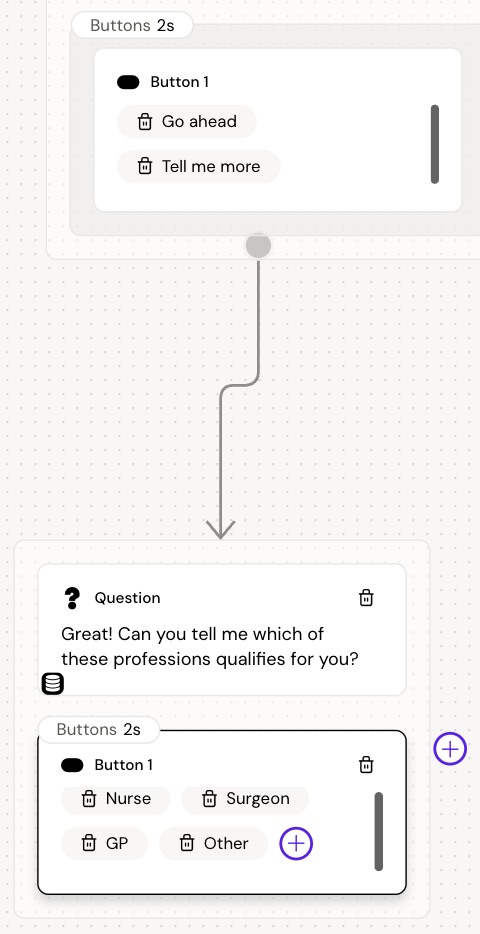Add a new button option after Other
The width and height of the screenshot is (480, 934).
296,843
